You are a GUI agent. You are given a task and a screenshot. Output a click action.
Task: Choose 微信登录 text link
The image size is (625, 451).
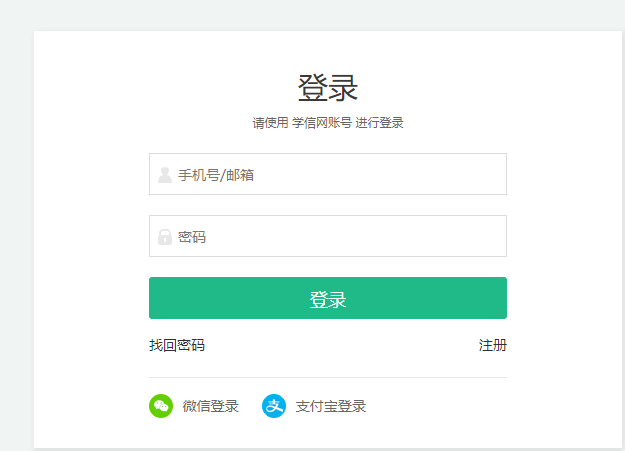click(x=210, y=406)
